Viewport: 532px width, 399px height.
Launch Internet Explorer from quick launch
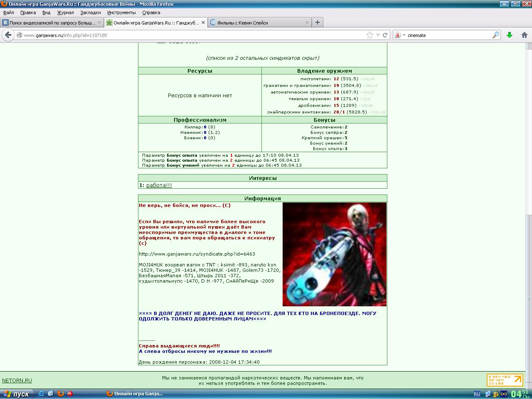pos(41,393)
